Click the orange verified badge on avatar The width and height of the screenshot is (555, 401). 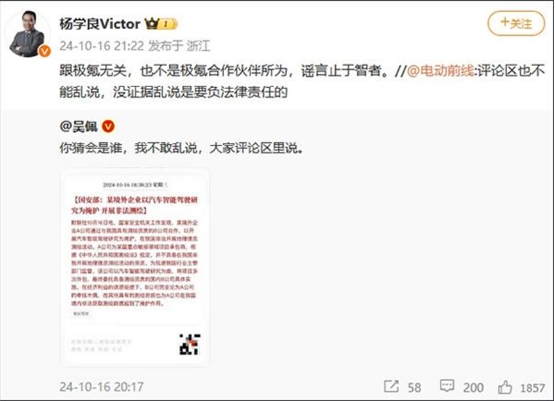pos(45,51)
